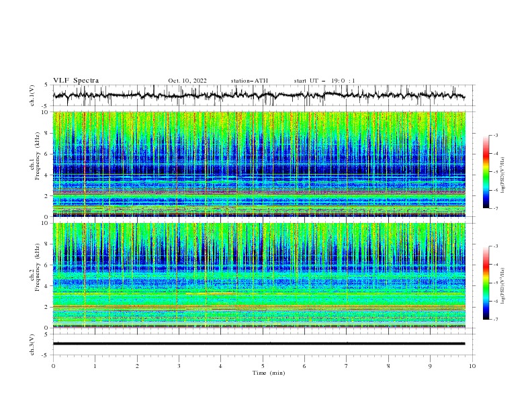Click the '-5' label on lower colorbar
The image size is (532, 411).
pyautogui.click(x=495, y=283)
